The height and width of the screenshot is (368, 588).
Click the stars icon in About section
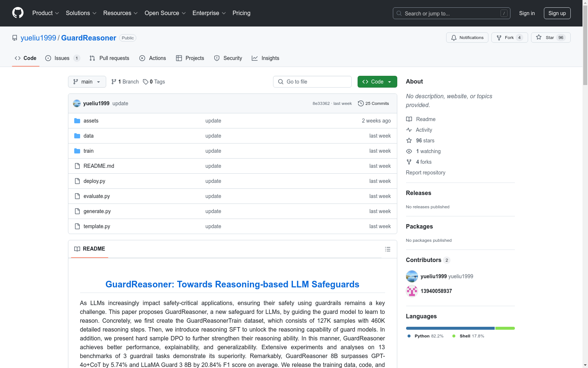409,141
